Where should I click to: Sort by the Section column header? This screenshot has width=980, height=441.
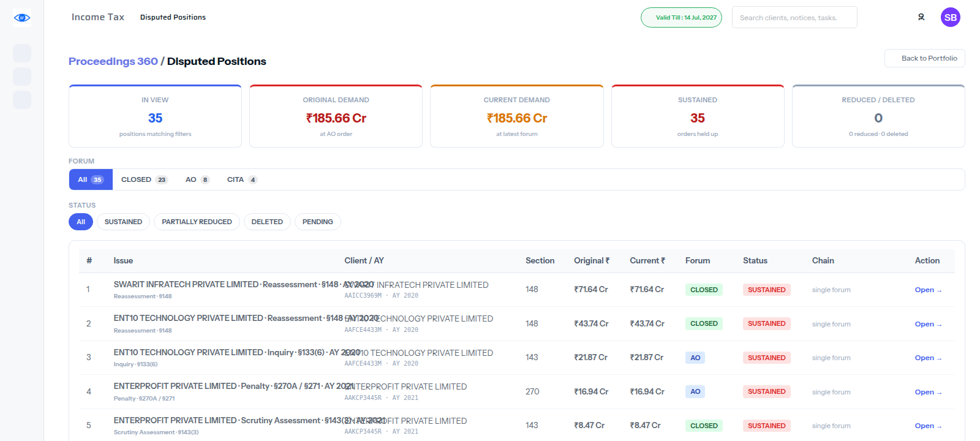tap(540, 260)
